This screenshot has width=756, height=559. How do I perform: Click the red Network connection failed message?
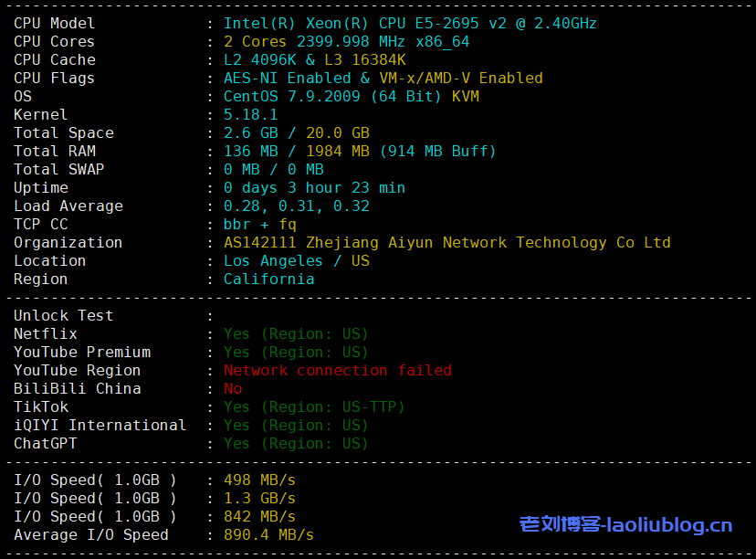337,371
